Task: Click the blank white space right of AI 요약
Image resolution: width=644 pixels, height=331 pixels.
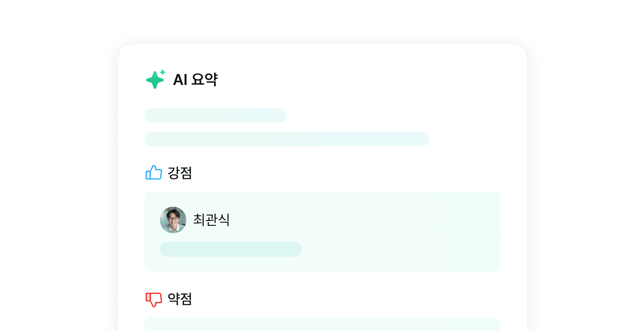Action: 368,80
